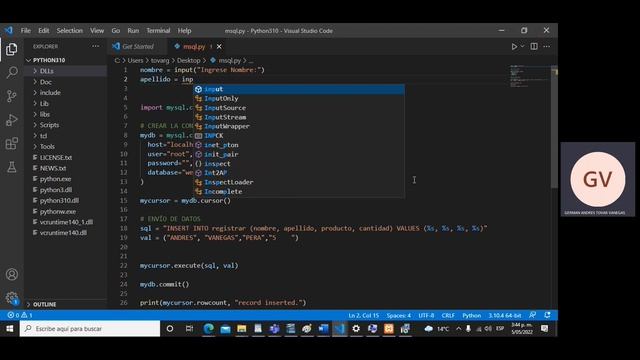Change encoding via UTF-8 status item
640x360 pixels.
coord(426,315)
